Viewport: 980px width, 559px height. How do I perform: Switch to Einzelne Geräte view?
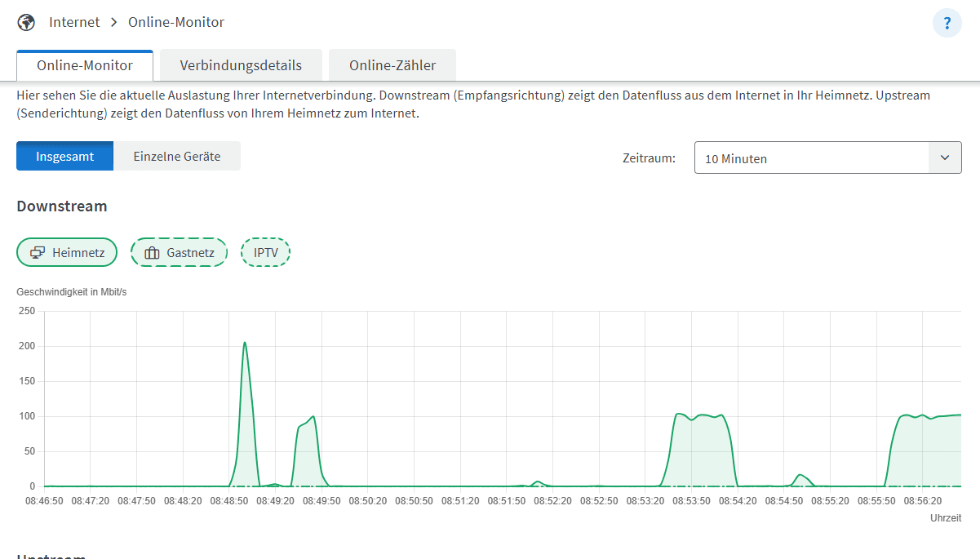tap(177, 156)
